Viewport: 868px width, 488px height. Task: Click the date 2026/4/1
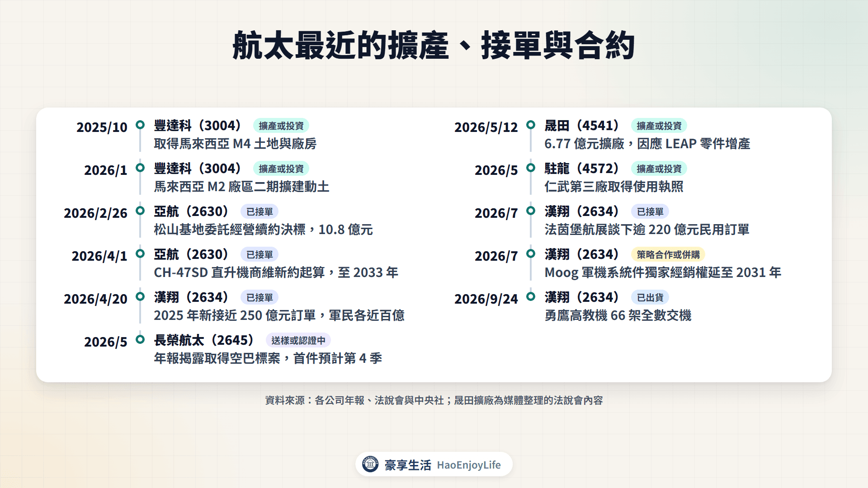[99, 256]
